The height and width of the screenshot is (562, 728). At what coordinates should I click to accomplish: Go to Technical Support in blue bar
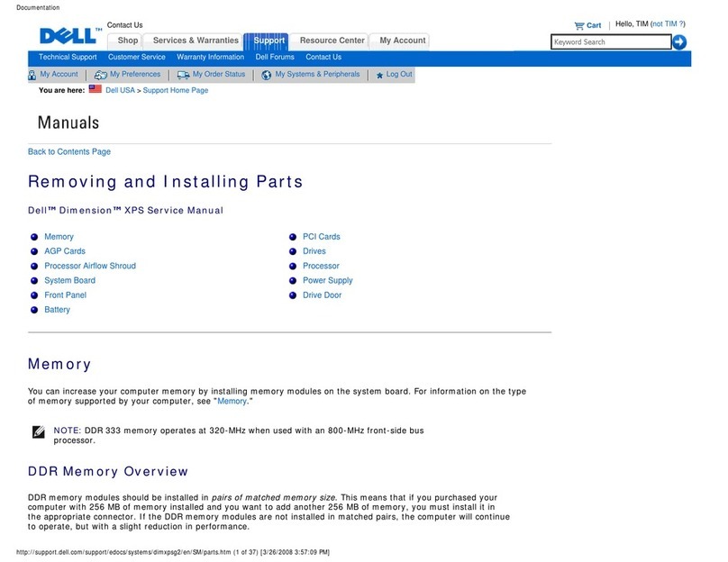(68, 57)
